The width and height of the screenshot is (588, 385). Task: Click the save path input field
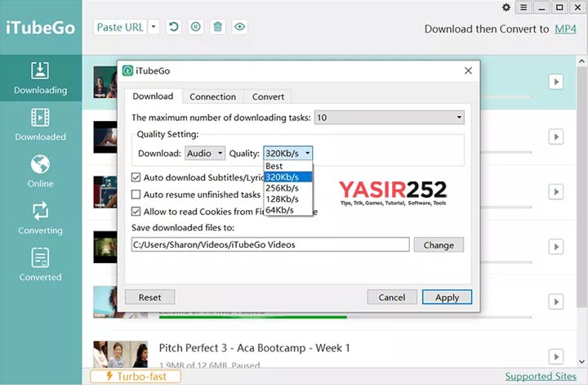coord(270,244)
